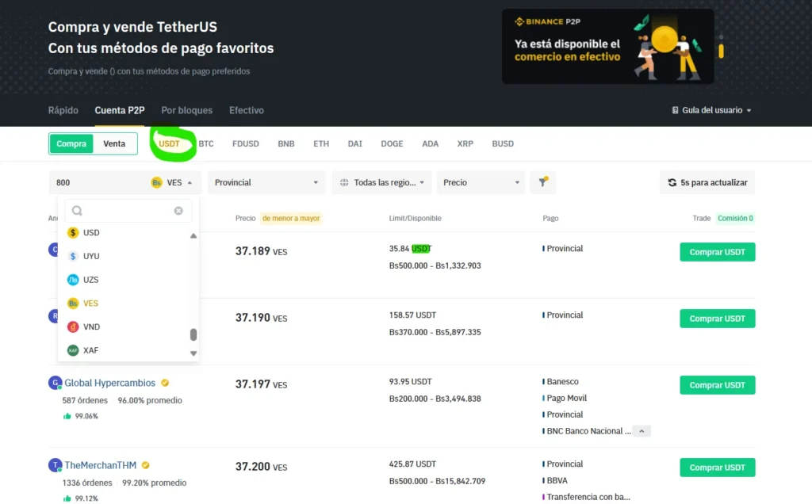Image resolution: width=812 pixels, height=504 pixels.
Task: Click the Binance P2P logo in banner
Action: tap(547, 21)
